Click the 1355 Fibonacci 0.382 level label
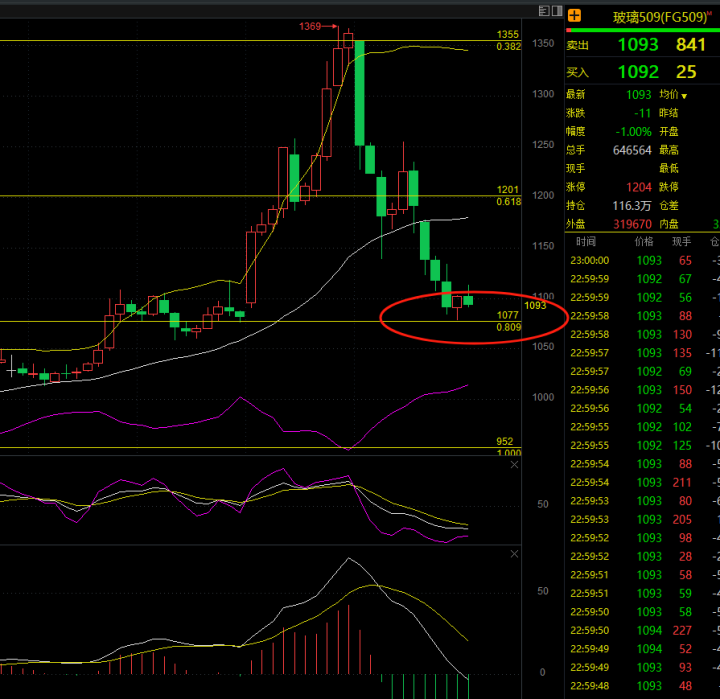This screenshot has height=699, width=720. pyautogui.click(x=508, y=40)
